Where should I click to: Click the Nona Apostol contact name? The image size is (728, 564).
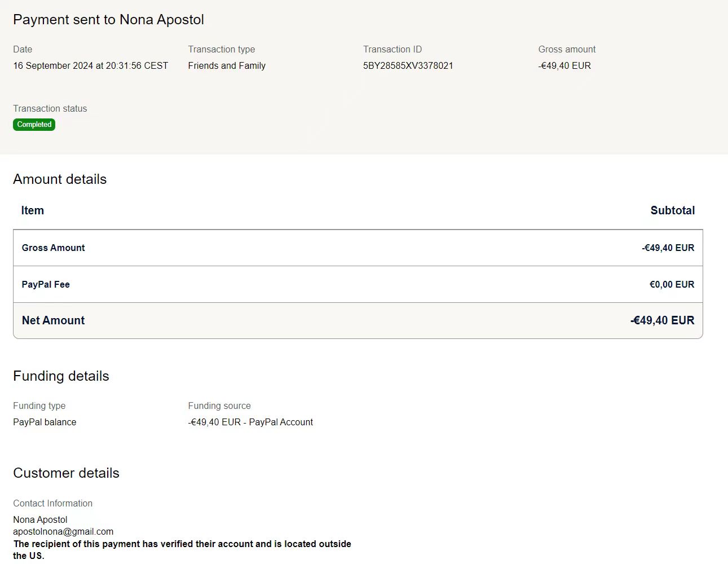coord(40,519)
